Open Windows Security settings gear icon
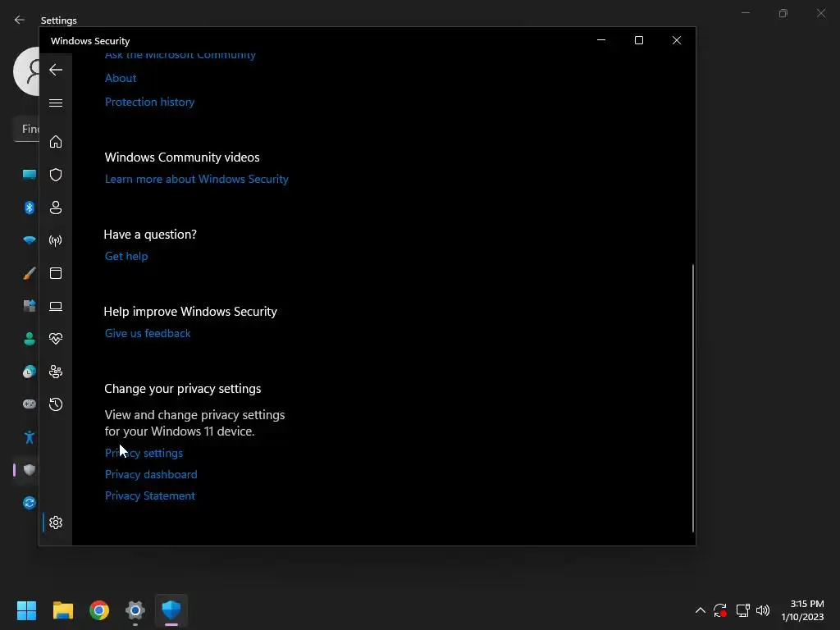This screenshot has height=630, width=840. click(56, 523)
